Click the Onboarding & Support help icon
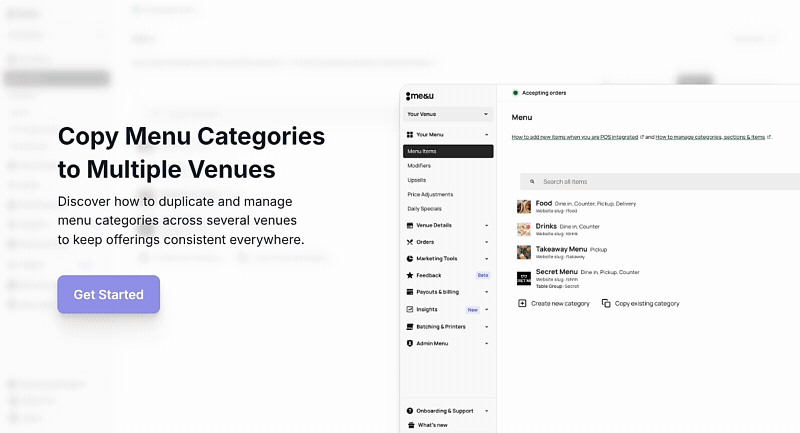 (x=410, y=411)
